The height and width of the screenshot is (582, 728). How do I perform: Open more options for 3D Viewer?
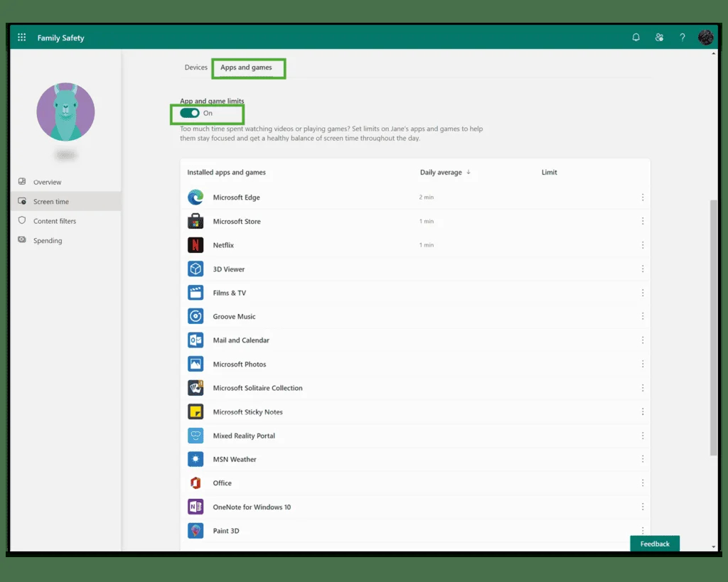coord(643,269)
